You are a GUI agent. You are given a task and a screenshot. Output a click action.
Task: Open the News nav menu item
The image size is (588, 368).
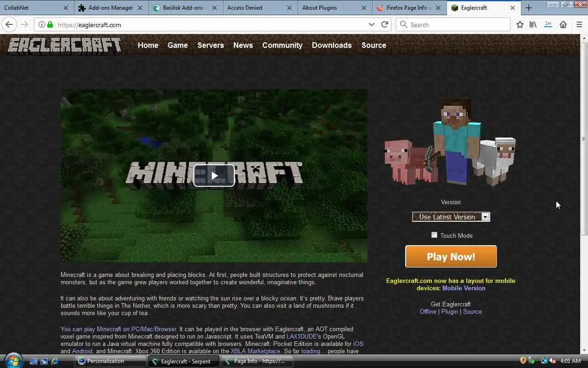tap(243, 45)
